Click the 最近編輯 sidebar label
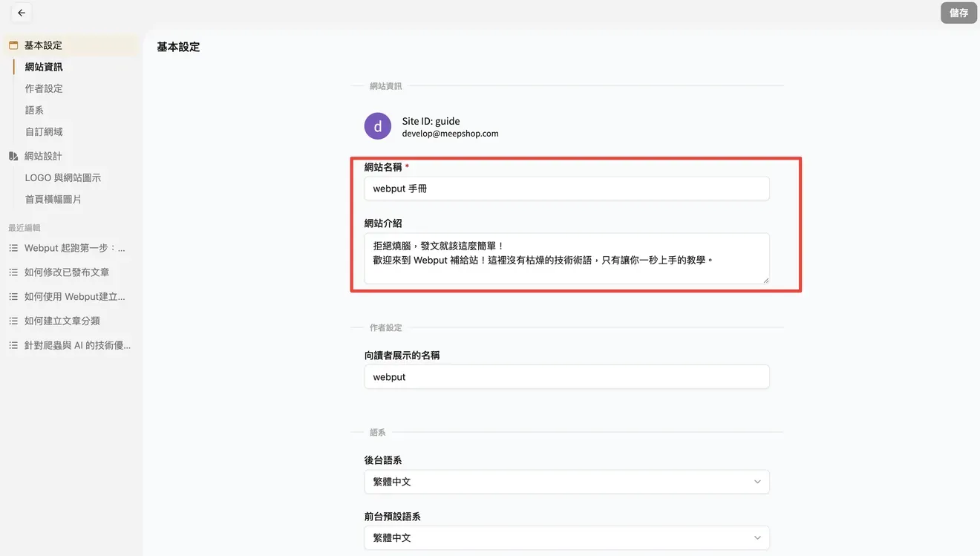 24,228
